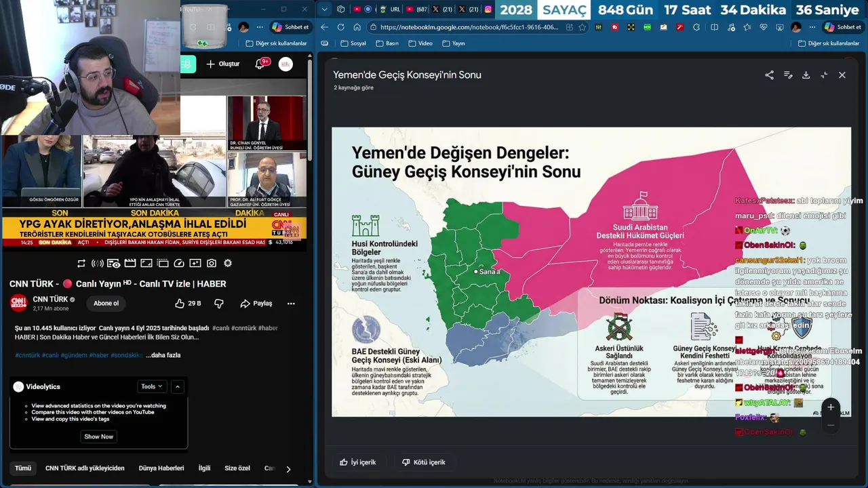Zoom in on the infographic
The height and width of the screenshot is (488, 868).
831,407
